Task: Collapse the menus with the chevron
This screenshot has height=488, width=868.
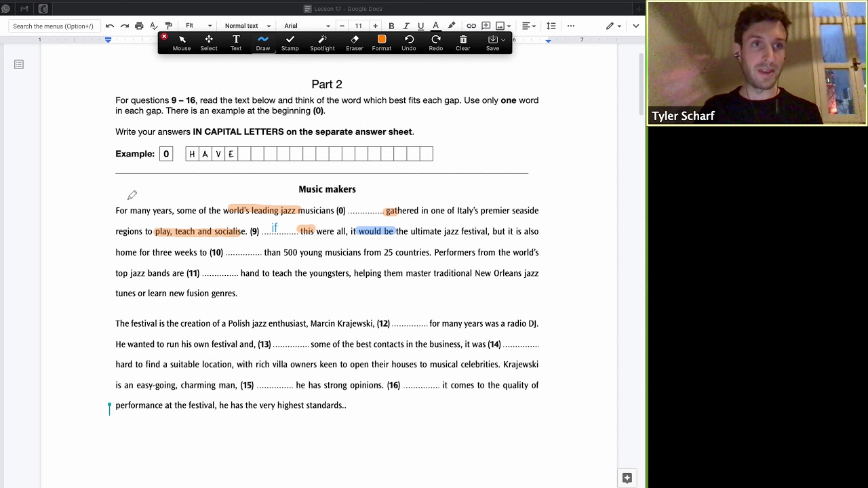Action: click(x=635, y=26)
